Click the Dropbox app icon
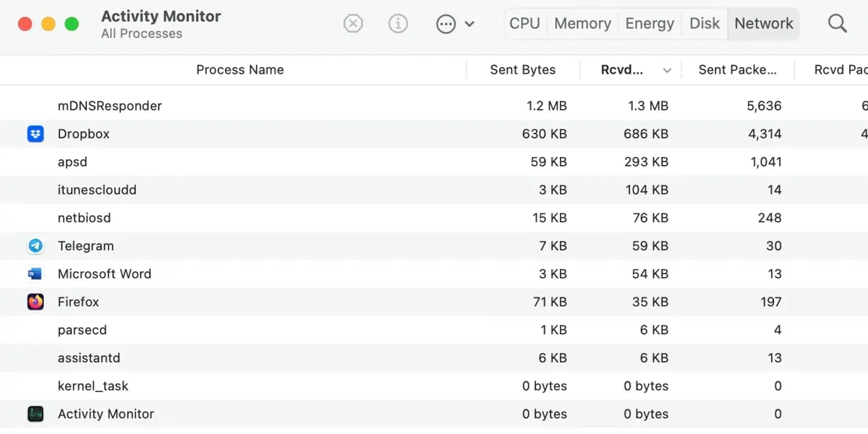868x434 pixels. (x=35, y=134)
